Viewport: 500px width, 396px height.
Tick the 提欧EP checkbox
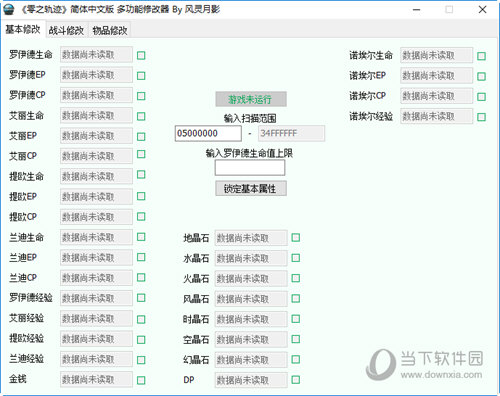tap(141, 196)
